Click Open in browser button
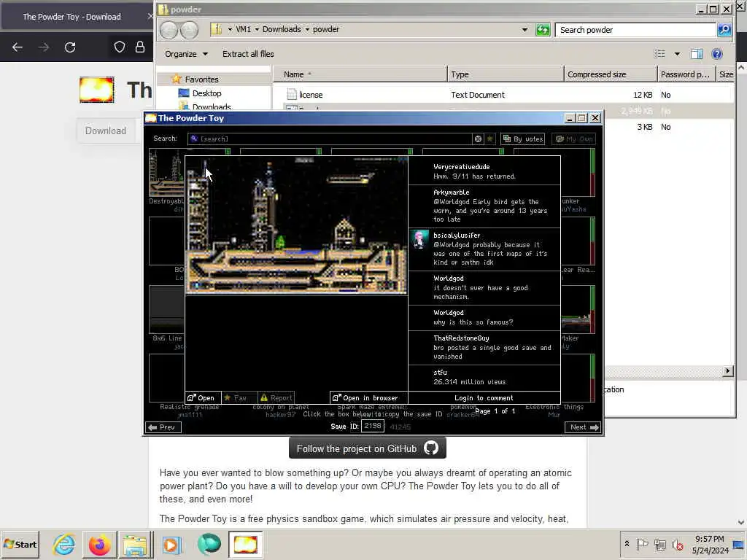The width and height of the screenshot is (747, 560). tap(368, 397)
